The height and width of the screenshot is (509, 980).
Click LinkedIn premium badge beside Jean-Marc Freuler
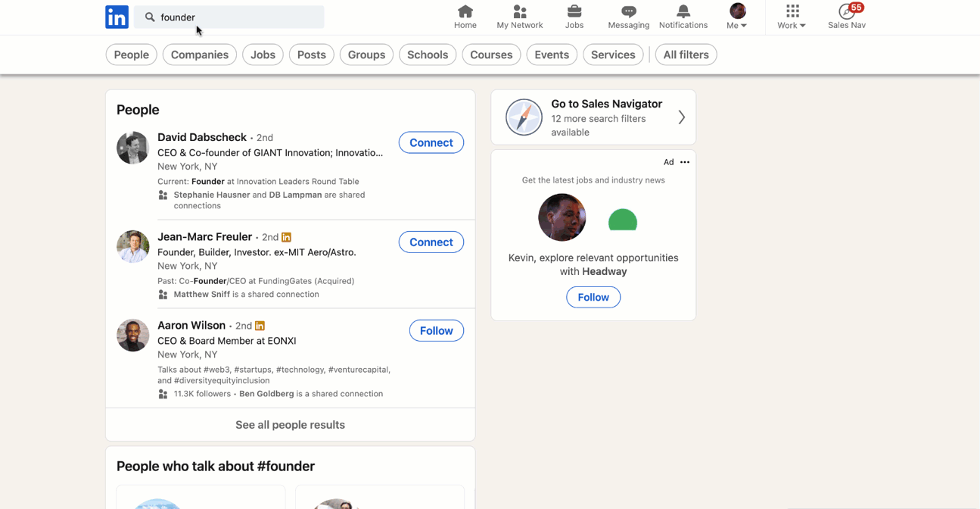point(286,237)
